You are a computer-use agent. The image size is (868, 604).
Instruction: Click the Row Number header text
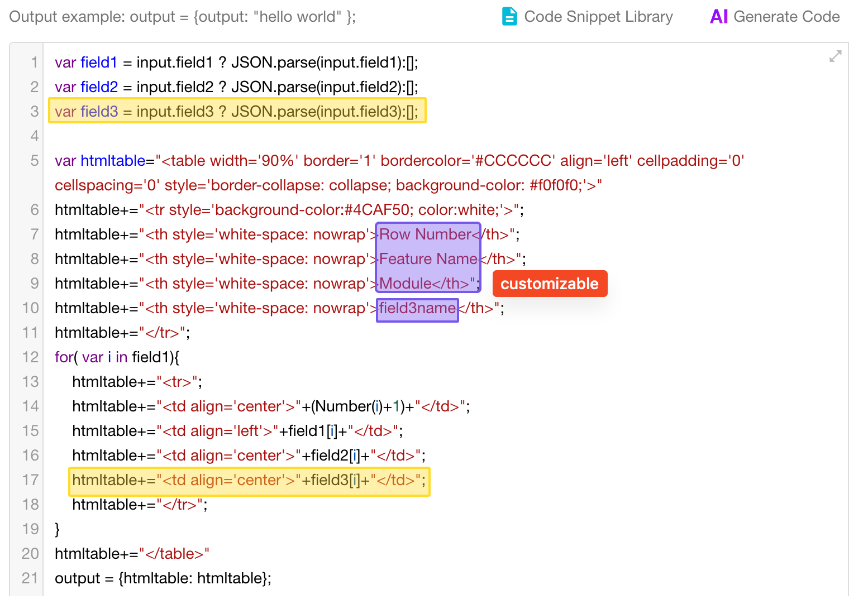click(x=426, y=234)
